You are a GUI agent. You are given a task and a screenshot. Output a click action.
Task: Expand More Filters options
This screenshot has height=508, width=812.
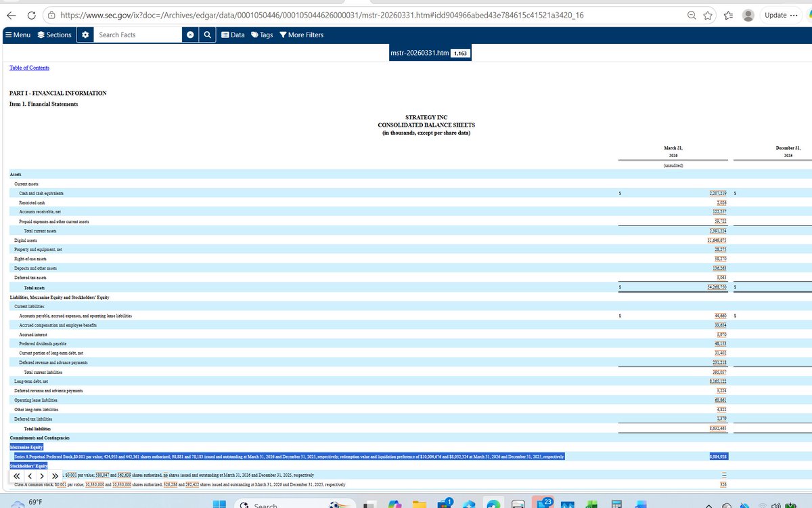(x=301, y=35)
